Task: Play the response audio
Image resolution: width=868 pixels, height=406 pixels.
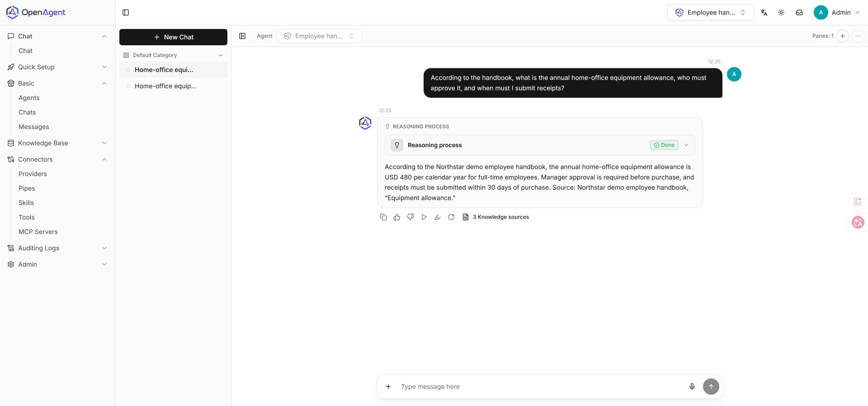Action: tap(424, 217)
